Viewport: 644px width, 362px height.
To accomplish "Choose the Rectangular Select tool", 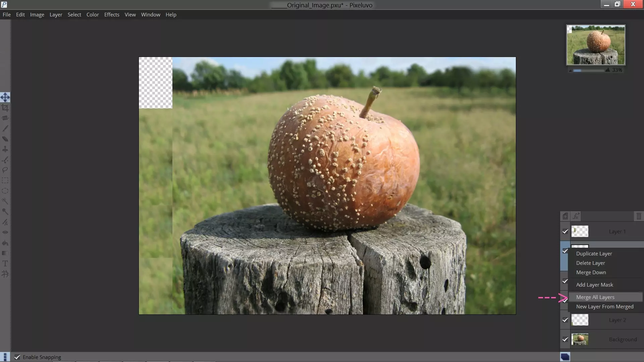I will point(5,181).
